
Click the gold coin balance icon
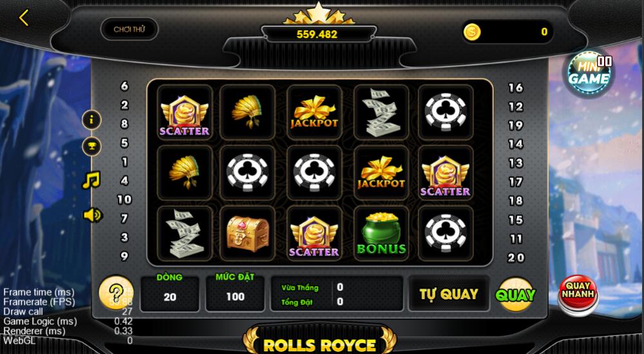coord(472,32)
